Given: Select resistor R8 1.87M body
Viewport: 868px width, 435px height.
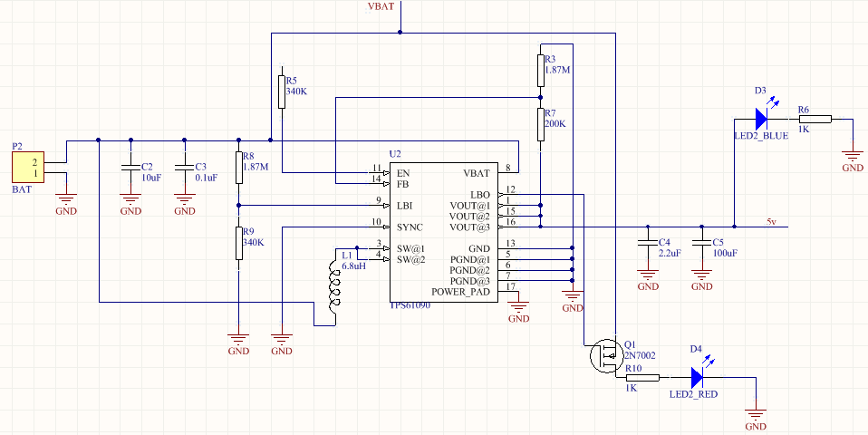Looking at the screenshot, I should (238, 168).
